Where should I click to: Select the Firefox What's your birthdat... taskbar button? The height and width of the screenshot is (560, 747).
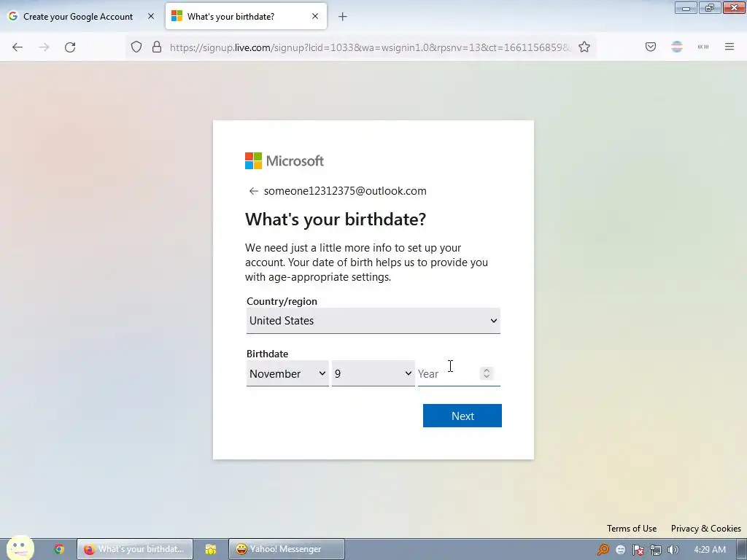point(135,549)
